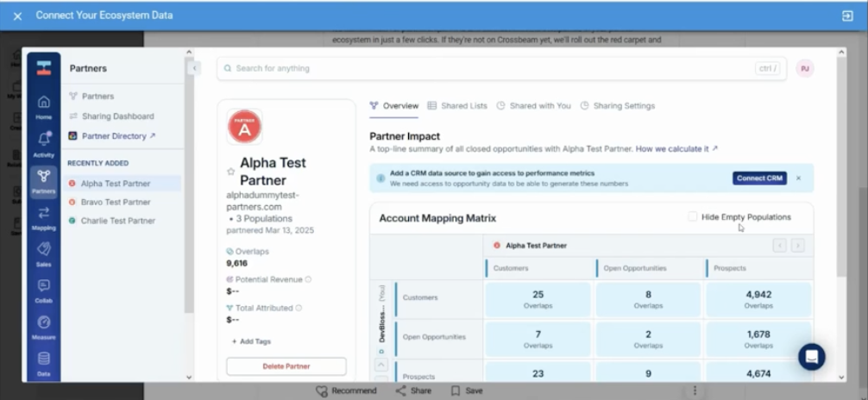The width and height of the screenshot is (868, 400).
Task: Click the Search for anything field
Action: (x=501, y=69)
